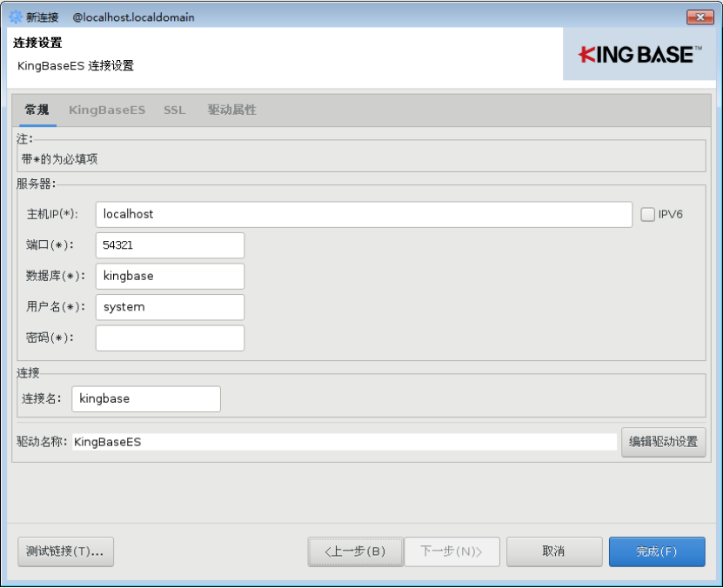Switch to the 常规 tab

37,110
